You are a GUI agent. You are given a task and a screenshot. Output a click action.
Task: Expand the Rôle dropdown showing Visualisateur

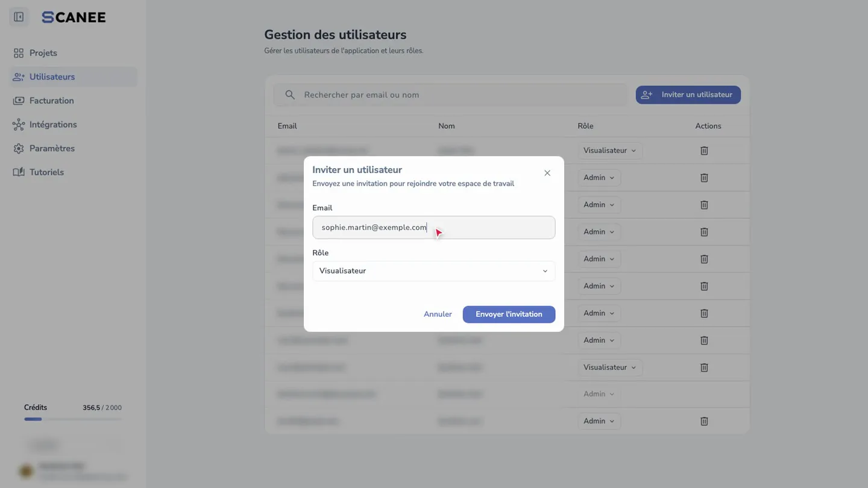433,271
